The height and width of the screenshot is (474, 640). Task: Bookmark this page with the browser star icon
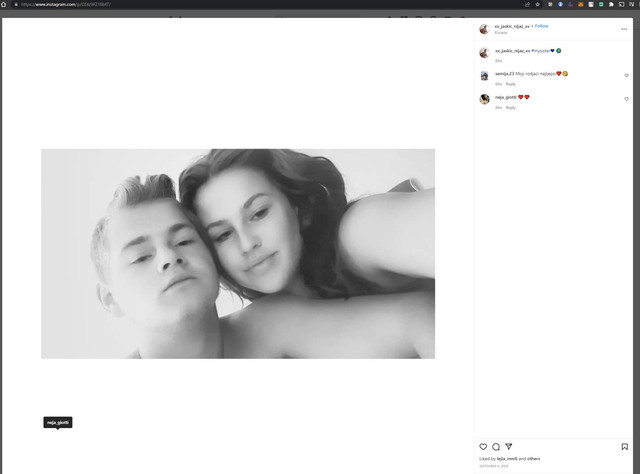click(538, 4)
